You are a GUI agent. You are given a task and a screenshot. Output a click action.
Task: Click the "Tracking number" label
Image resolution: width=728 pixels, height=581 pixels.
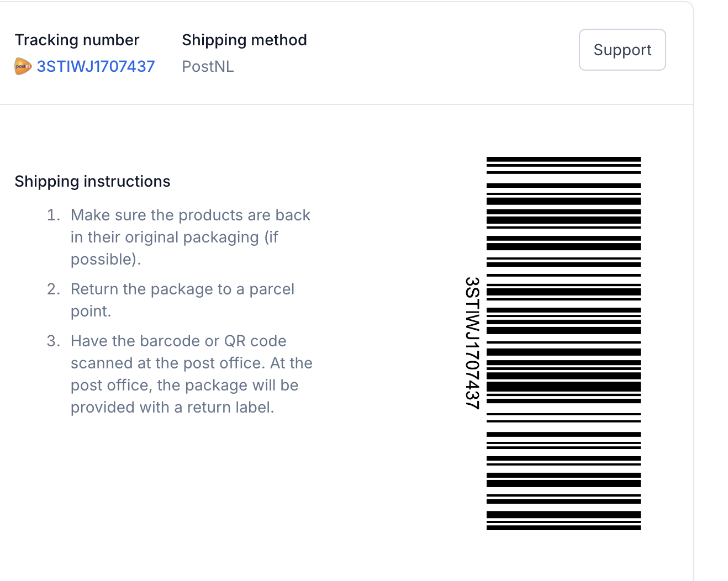[x=77, y=40]
